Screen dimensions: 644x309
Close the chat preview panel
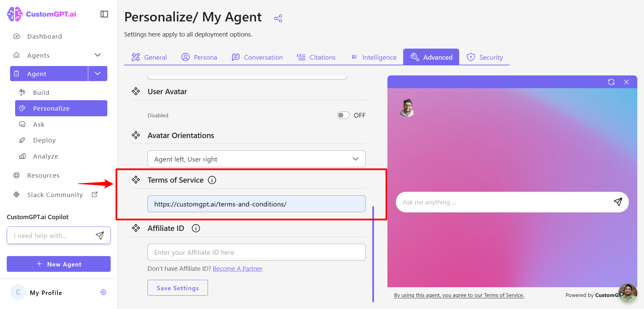tap(626, 82)
